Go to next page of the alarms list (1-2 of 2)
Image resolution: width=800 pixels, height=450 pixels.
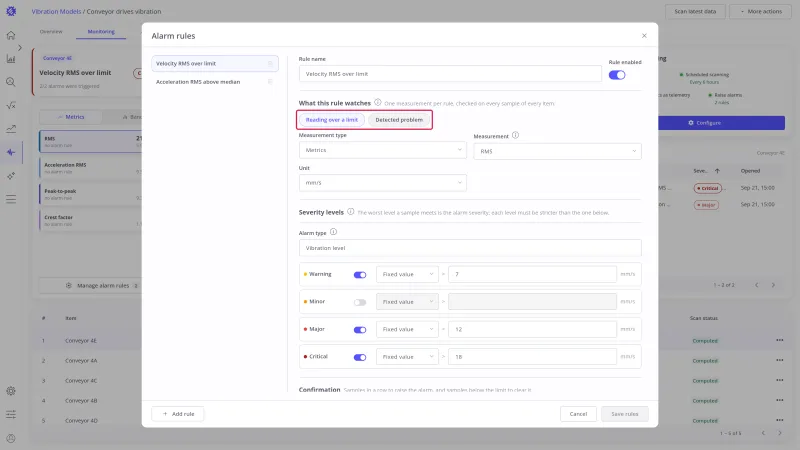coord(773,285)
